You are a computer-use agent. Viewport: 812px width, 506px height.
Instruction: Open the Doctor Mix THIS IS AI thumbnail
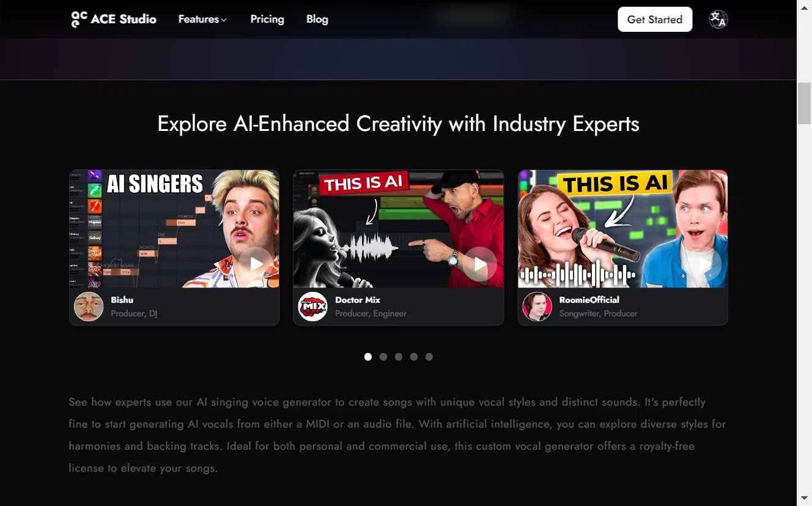399,229
